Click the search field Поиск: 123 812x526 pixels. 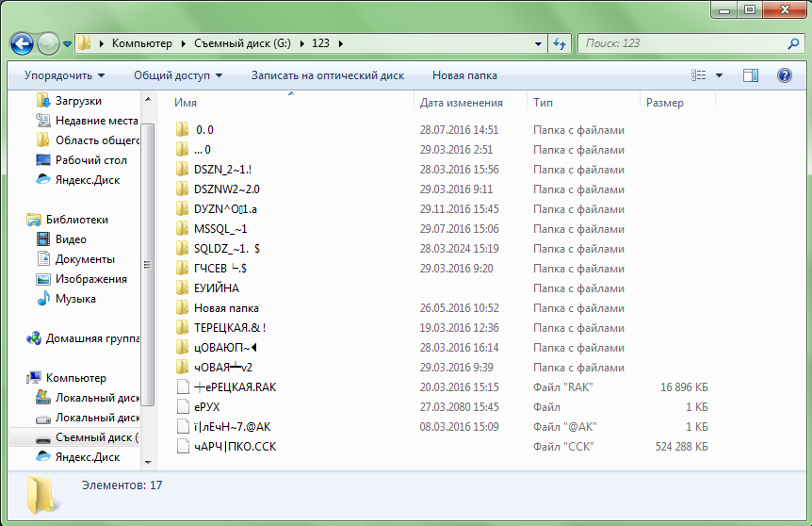click(x=680, y=43)
